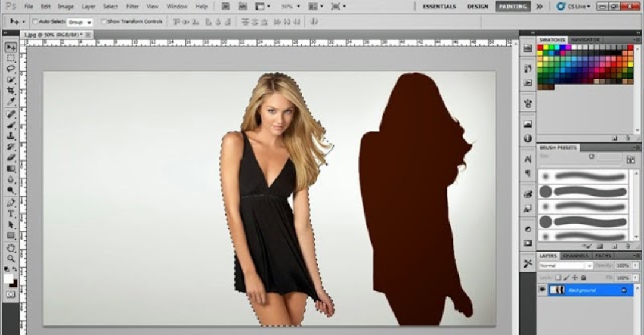Screen dimensions: 644x335
Task: Tick the Show Transform Controls checkbox
Action: pos(104,21)
